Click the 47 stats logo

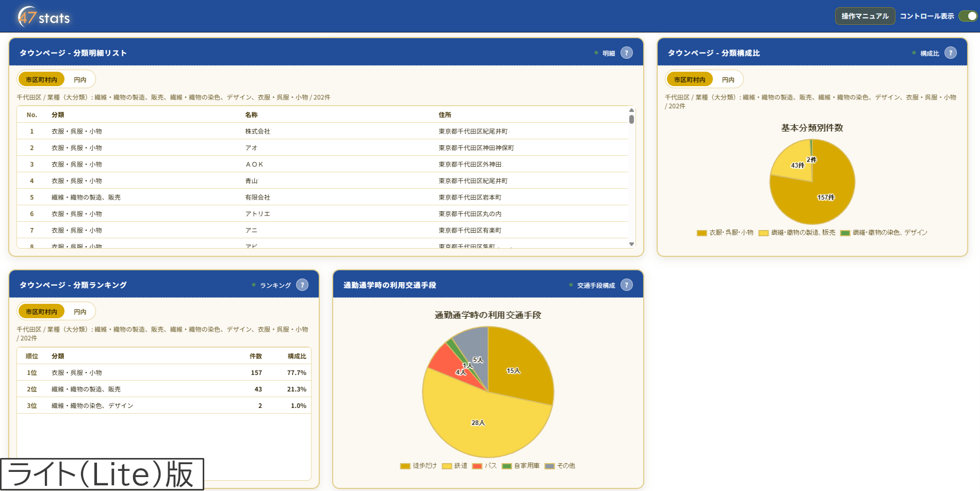44,17
